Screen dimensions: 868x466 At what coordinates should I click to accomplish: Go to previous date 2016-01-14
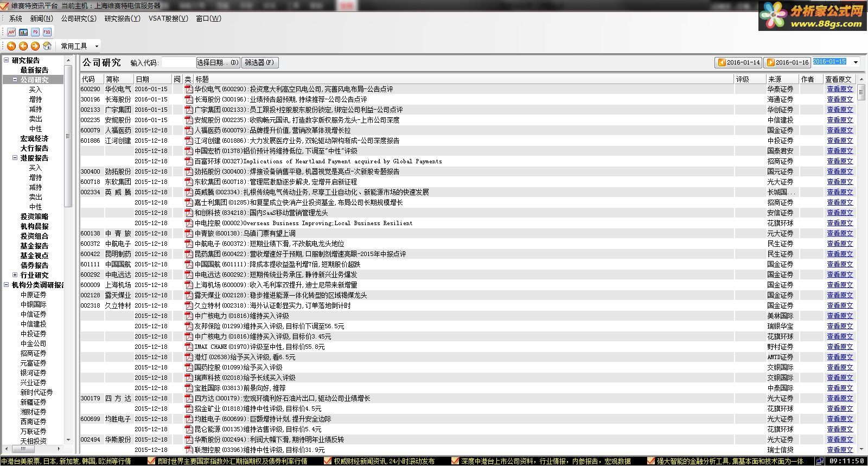pos(738,62)
